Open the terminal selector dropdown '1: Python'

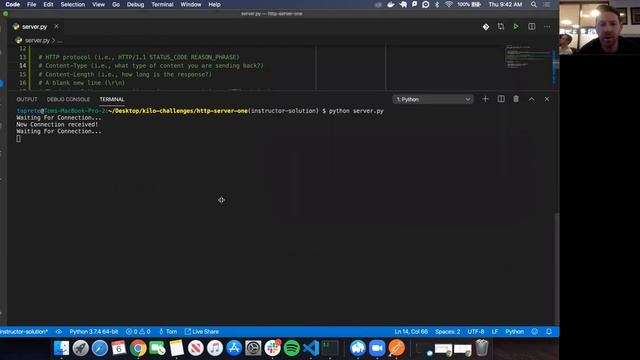click(x=433, y=99)
